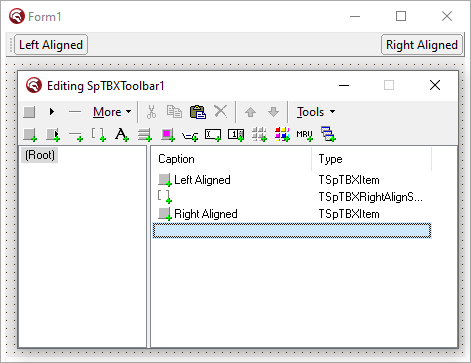Close the Editing SpTBXToolbar1 window
Screen dimensions: 471x363
[435, 85]
